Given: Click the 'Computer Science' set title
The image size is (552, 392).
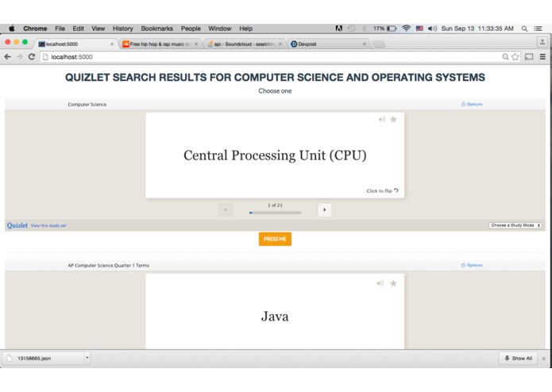Looking at the screenshot, I should (87, 105).
